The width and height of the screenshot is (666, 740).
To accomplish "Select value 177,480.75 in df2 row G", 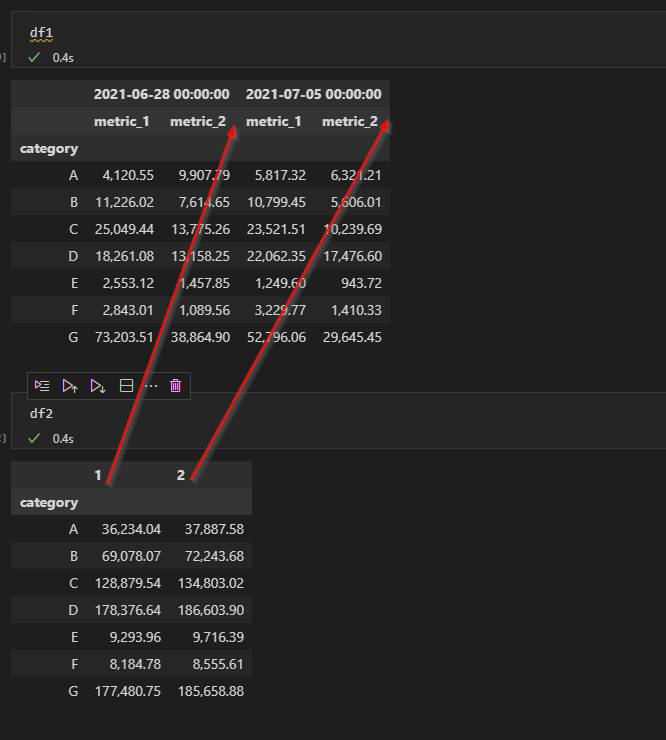I will (x=128, y=691).
